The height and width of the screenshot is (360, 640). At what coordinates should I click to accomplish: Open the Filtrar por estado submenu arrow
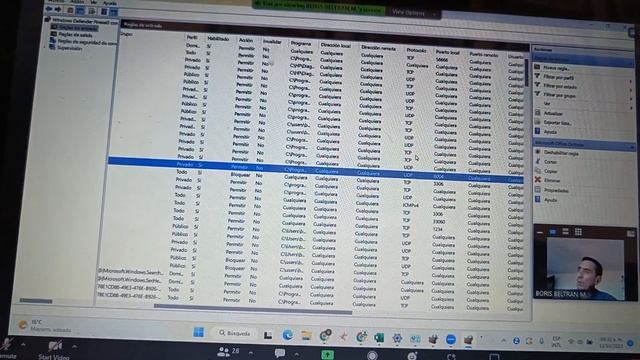pyautogui.click(x=631, y=90)
